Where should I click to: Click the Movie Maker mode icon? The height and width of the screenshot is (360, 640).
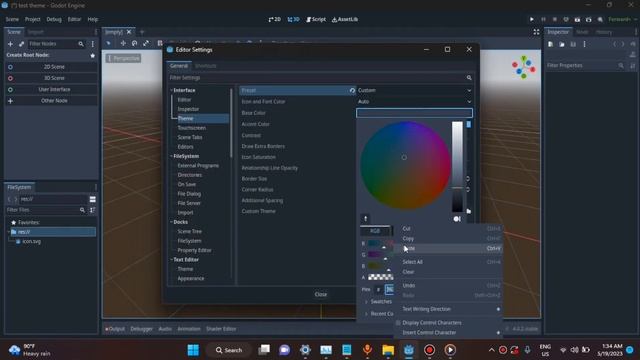pyautogui.click(x=600, y=19)
